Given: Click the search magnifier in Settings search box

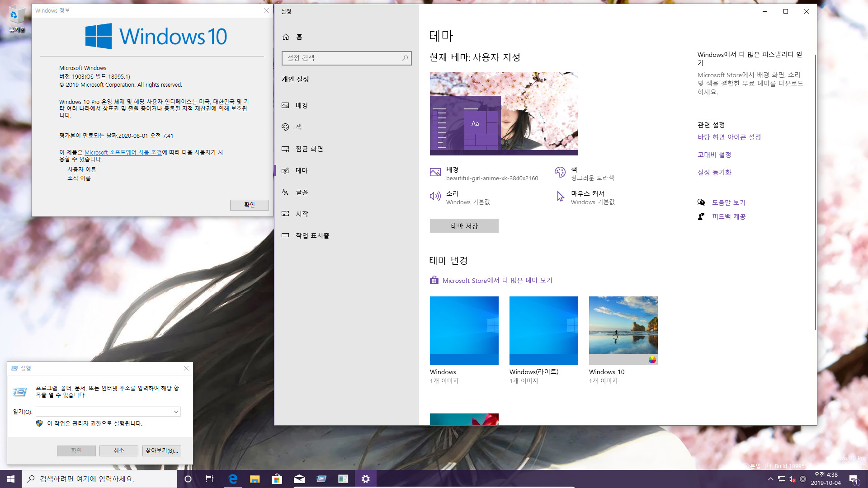Looking at the screenshot, I should coord(405,58).
